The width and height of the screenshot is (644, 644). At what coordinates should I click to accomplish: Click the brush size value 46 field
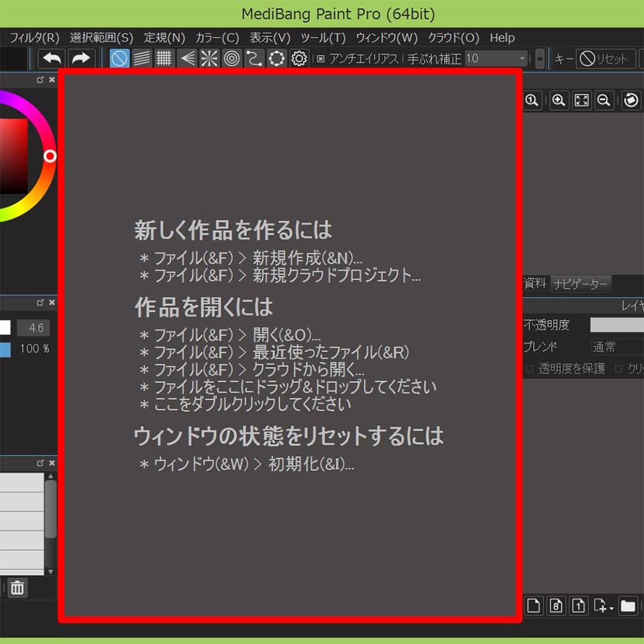(x=34, y=328)
